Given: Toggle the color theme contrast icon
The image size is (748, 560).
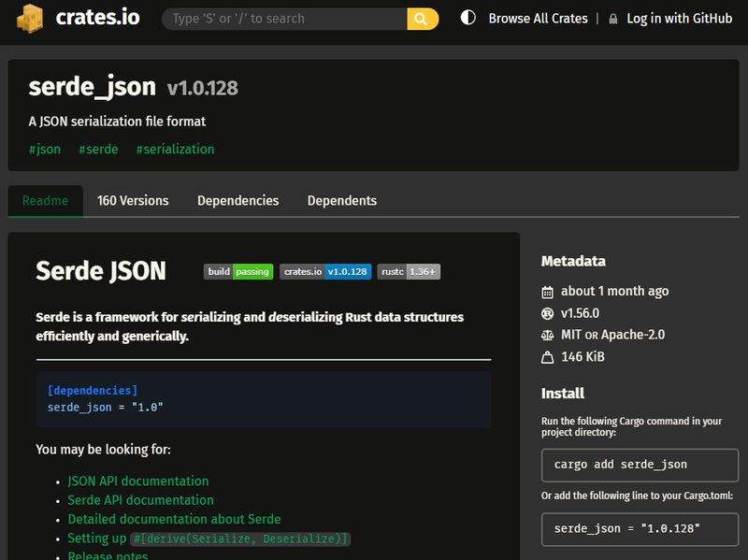Looking at the screenshot, I should point(468,18).
